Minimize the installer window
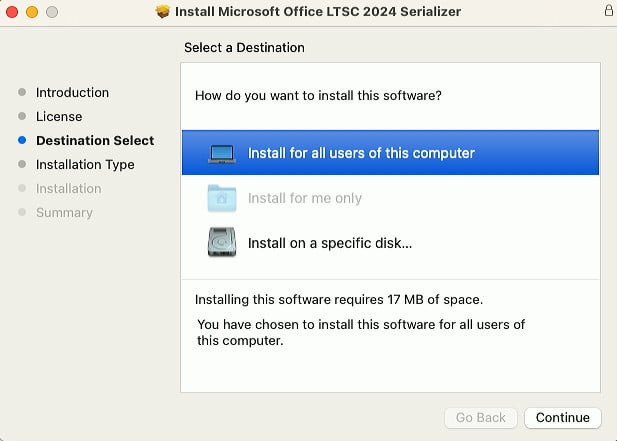 [32, 12]
